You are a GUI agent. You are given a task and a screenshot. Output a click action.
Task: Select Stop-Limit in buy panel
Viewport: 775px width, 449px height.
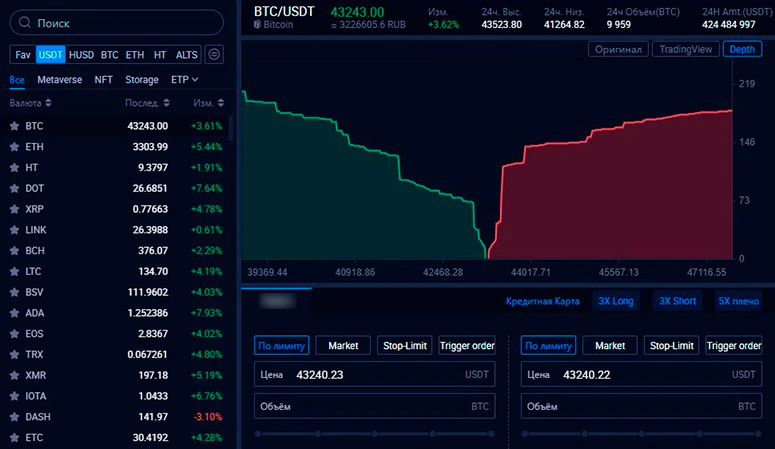click(405, 346)
